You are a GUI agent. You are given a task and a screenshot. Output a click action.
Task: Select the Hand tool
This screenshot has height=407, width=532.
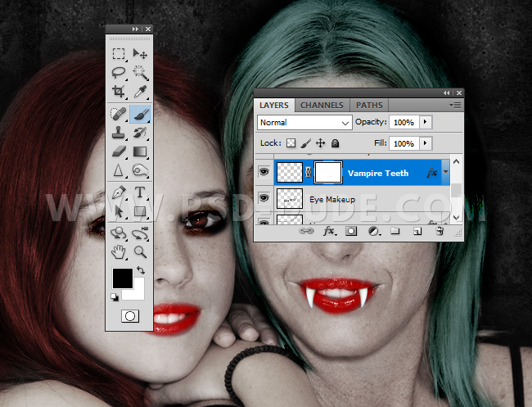point(119,252)
